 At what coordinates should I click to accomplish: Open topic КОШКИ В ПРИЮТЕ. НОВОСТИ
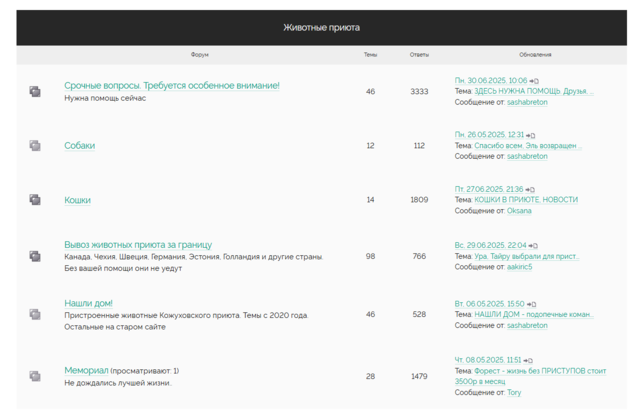click(526, 200)
